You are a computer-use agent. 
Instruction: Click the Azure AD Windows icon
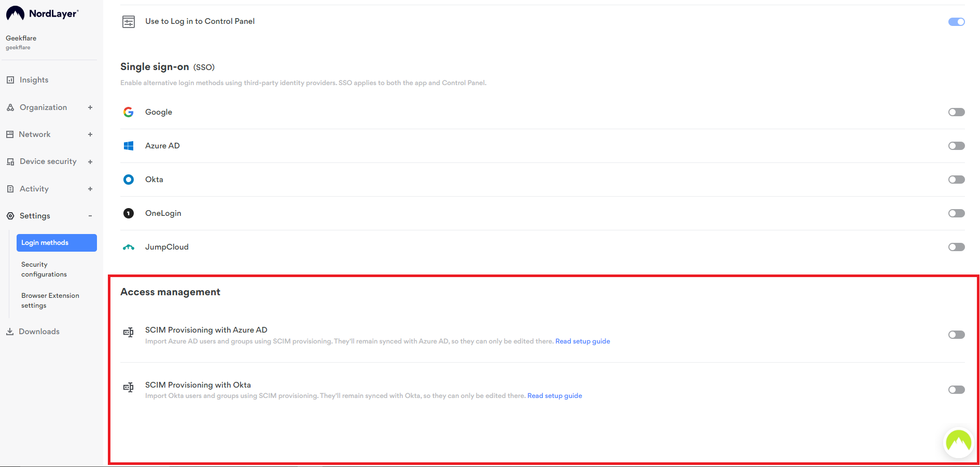pos(129,146)
